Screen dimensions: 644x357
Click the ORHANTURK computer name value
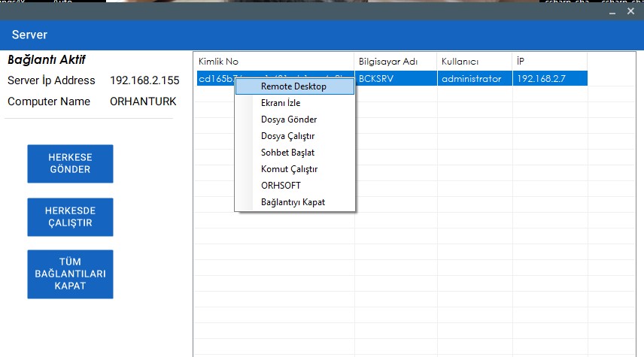pyautogui.click(x=143, y=101)
